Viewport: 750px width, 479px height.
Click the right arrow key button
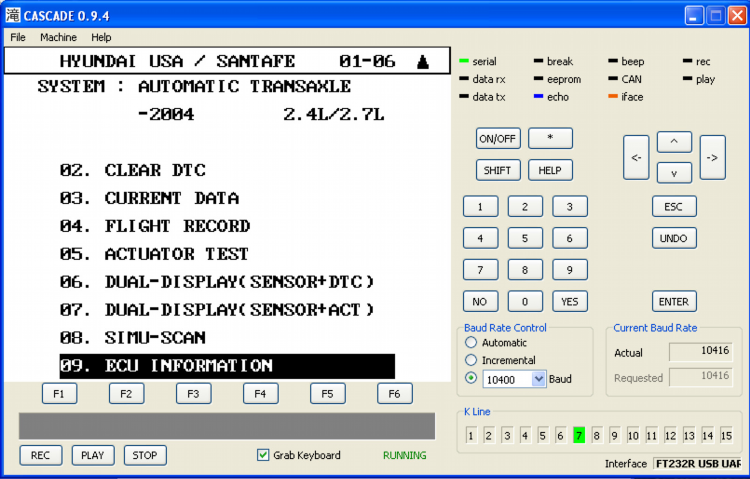pos(712,157)
